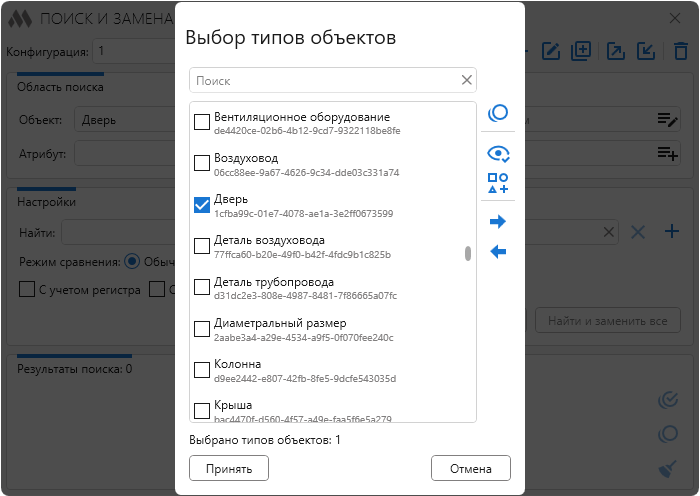Image resolution: width=700 pixels, height=496 pixels.
Task: Click the deselect-all circle icon beside the type list
Action: pos(498,114)
